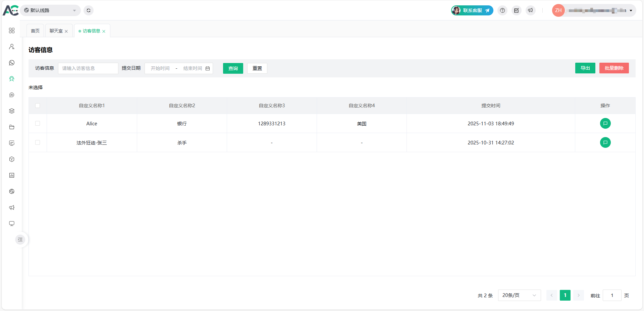Image resolution: width=644 pixels, height=311 pixels.
Task: Switch to the 首页 tab
Action: click(35, 31)
